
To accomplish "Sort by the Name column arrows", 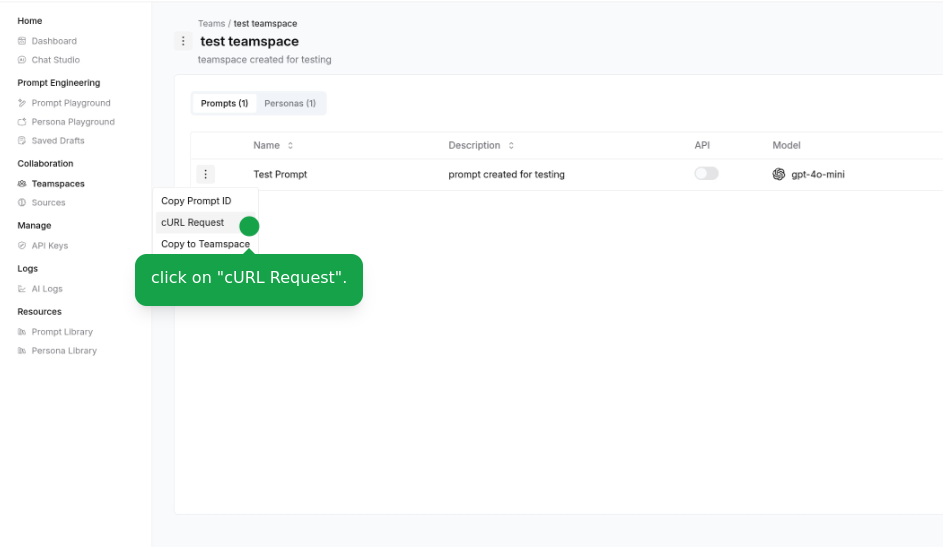I will pyautogui.click(x=290, y=145).
